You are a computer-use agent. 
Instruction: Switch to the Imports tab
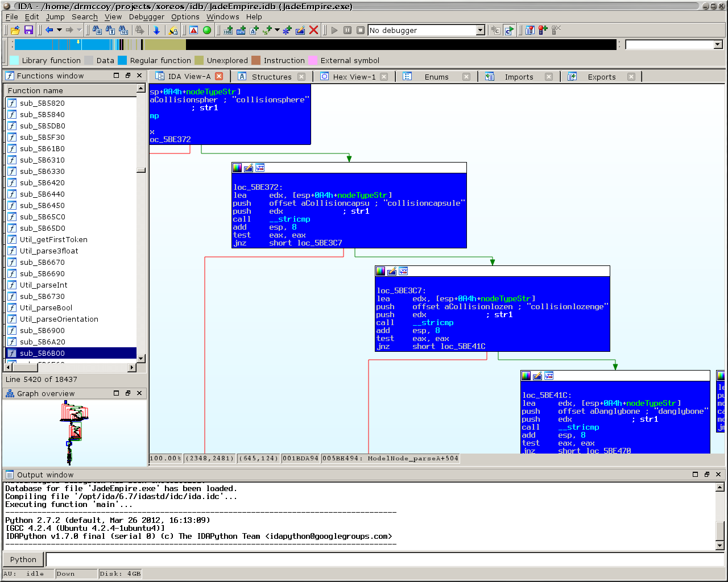pyautogui.click(x=519, y=77)
